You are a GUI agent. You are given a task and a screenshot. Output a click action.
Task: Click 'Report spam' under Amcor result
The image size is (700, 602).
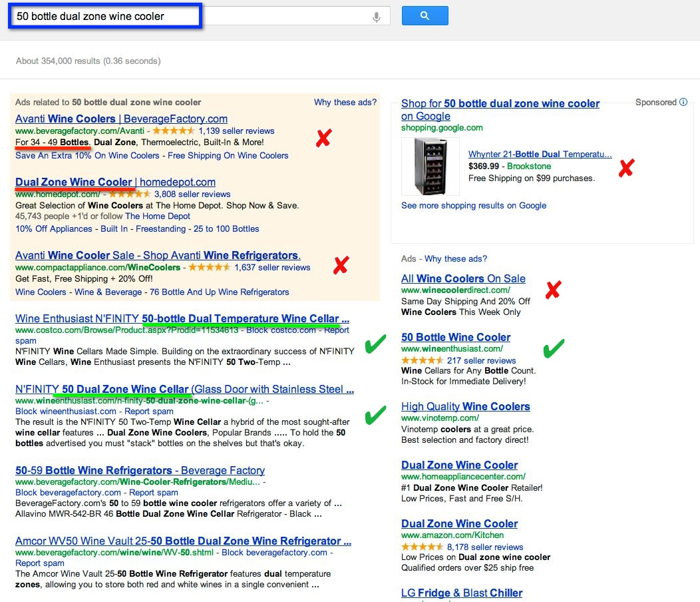pos(40,563)
